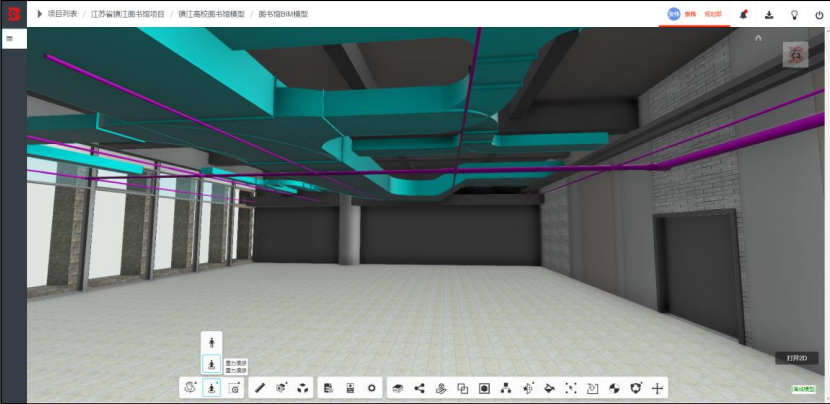
Task: Click the export arrow sheet icon
Action: point(592,388)
